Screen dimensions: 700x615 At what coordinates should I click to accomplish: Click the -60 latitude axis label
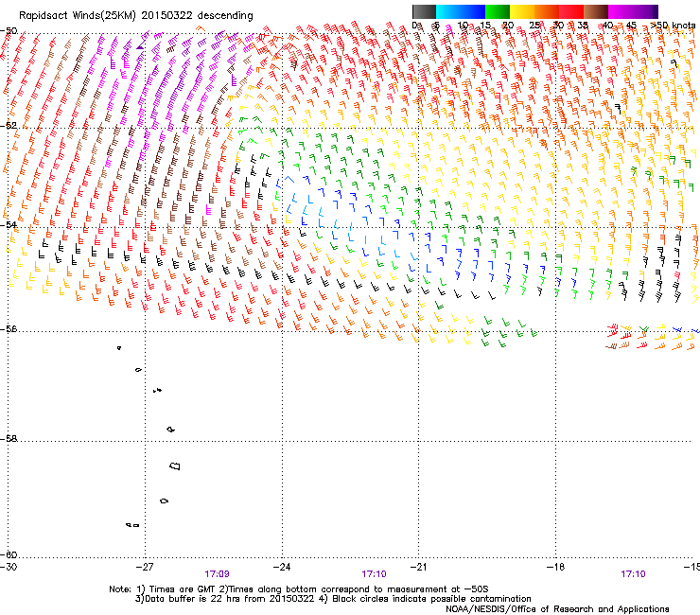pos(9,554)
